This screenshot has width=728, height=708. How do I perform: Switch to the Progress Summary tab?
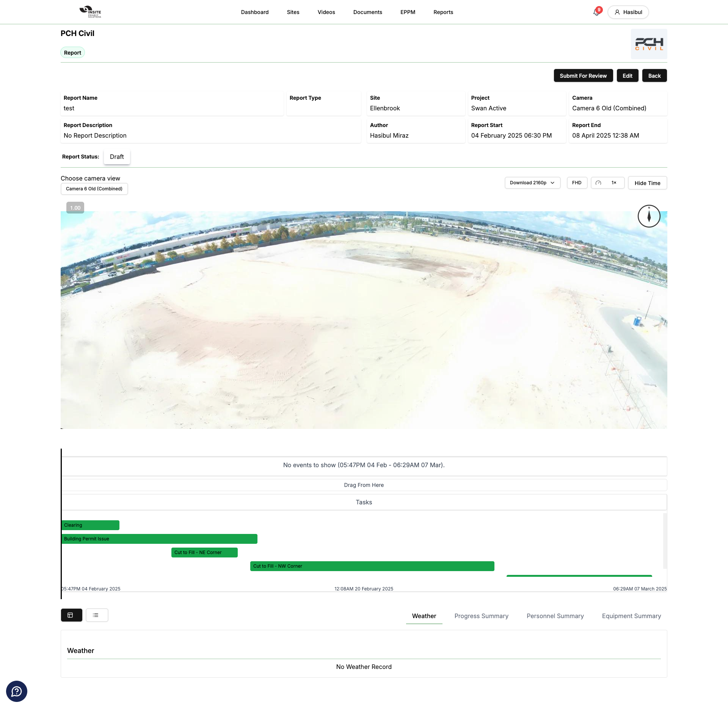tap(481, 616)
